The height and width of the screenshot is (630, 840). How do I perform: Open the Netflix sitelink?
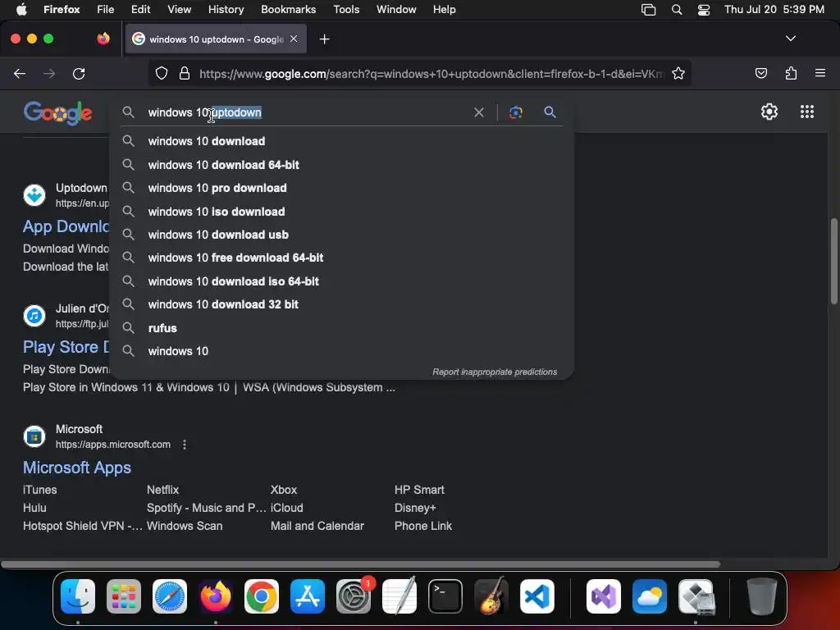click(163, 490)
